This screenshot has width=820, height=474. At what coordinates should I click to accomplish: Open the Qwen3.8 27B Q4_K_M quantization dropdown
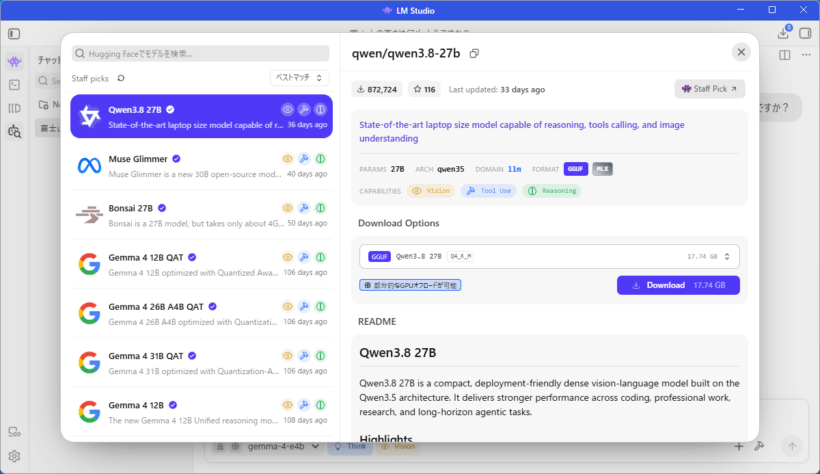pos(549,256)
